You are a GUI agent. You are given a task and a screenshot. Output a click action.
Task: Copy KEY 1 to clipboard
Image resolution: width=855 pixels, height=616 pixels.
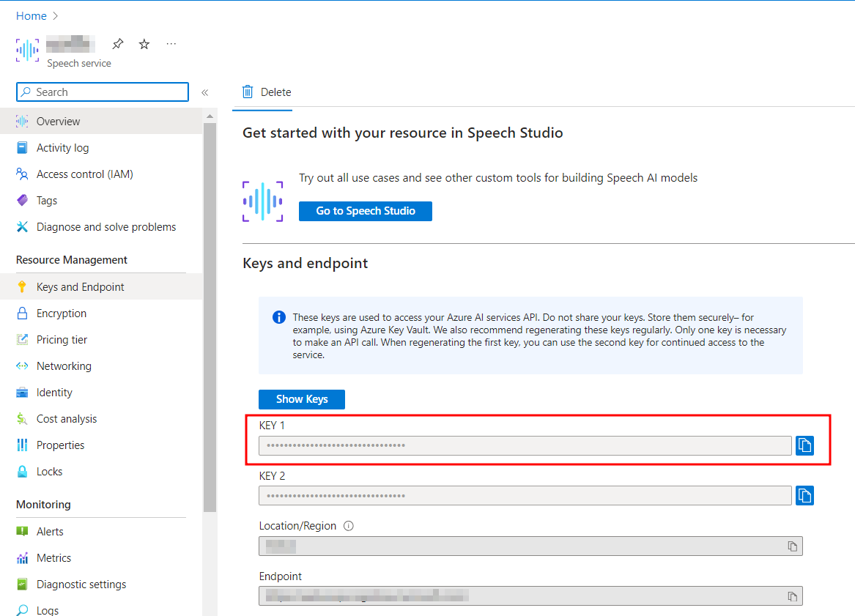tap(805, 445)
